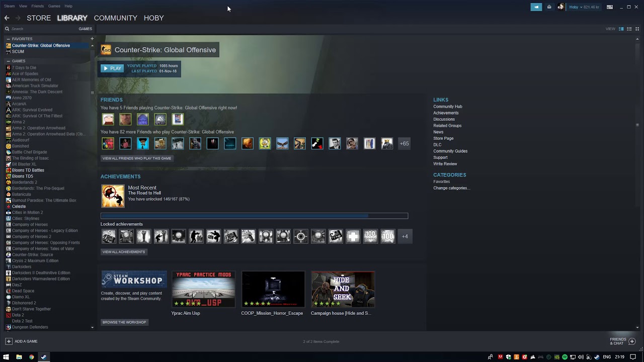Select Celeste in the games list

tap(19, 207)
